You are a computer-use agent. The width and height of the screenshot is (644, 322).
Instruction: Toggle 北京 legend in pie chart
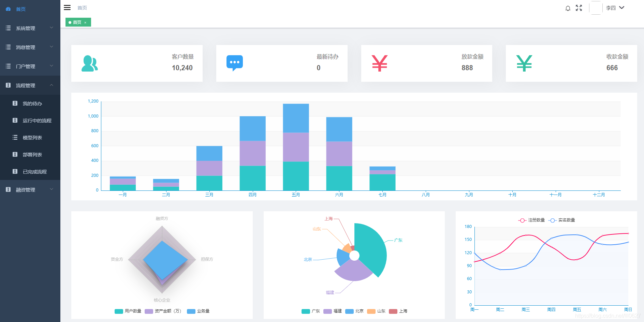354,311
